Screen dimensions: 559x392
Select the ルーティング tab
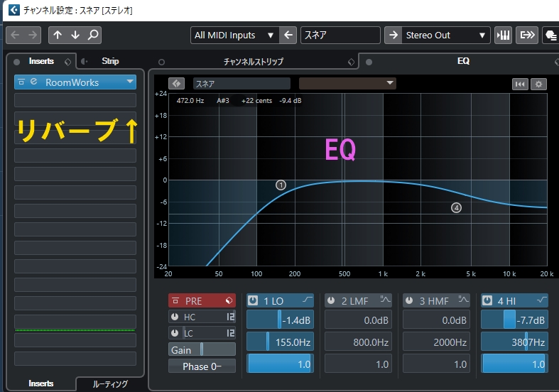pyautogui.click(x=110, y=384)
